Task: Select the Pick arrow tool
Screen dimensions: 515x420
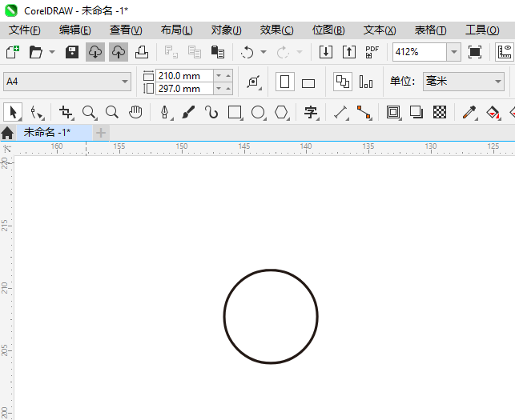Action: tap(13, 112)
